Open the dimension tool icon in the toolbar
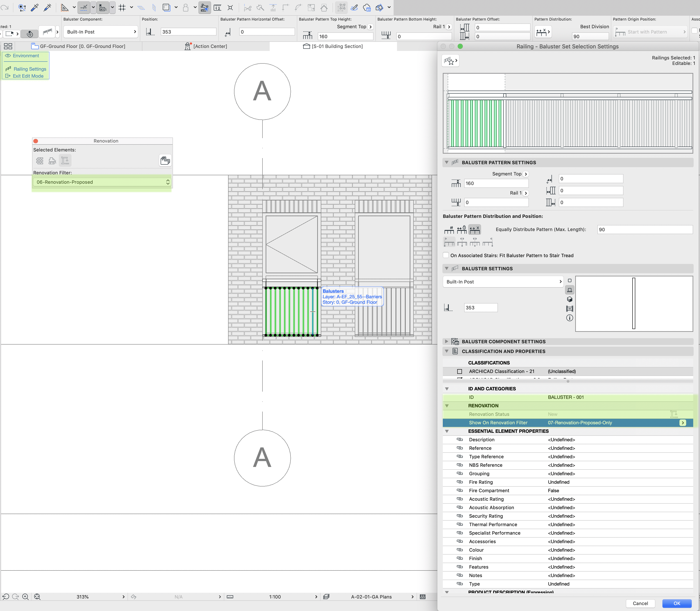700x611 pixels. (x=217, y=7)
